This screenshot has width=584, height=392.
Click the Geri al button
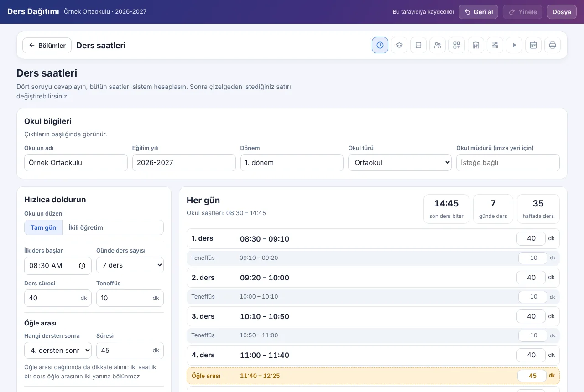[478, 12]
